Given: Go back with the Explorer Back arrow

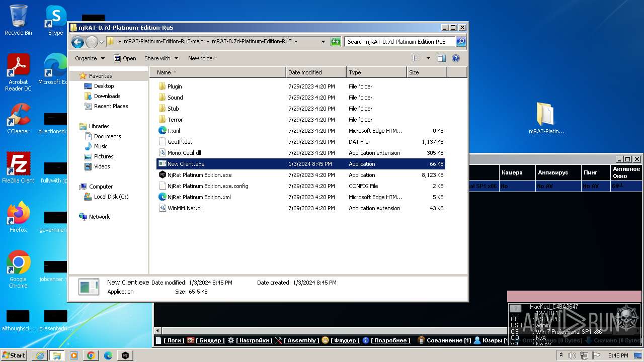Looking at the screenshot, I should pyautogui.click(x=77, y=42).
